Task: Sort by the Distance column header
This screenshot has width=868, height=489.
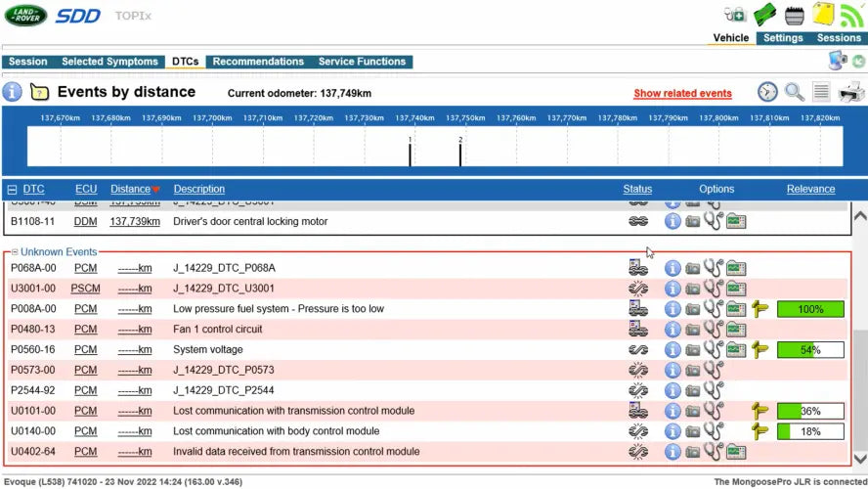Action: pos(130,189)
